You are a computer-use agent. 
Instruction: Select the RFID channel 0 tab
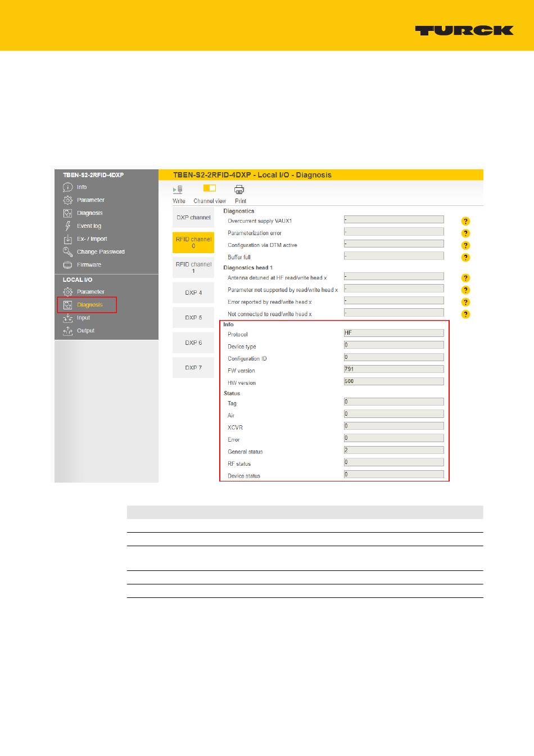point(193,242)
